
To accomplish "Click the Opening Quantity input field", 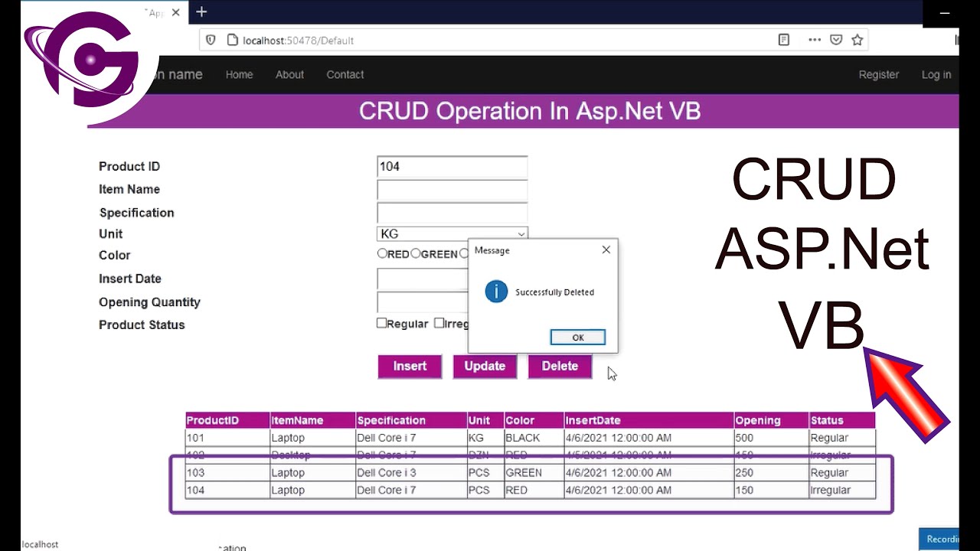I will coord(423,302).
